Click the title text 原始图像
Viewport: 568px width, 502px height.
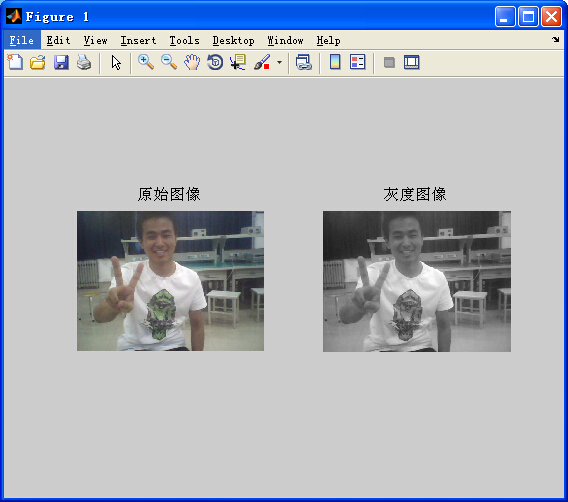(x=169, y=194)
